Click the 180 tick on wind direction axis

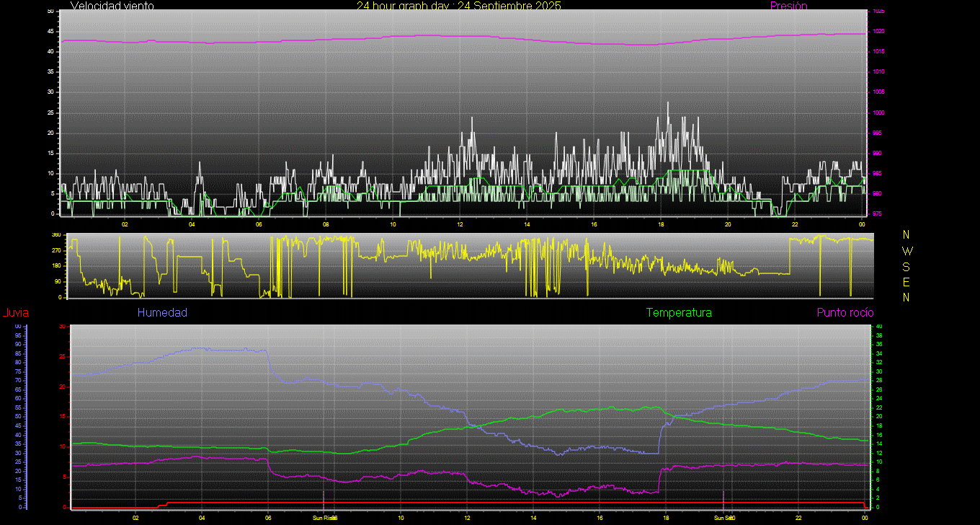click(55, 266)
